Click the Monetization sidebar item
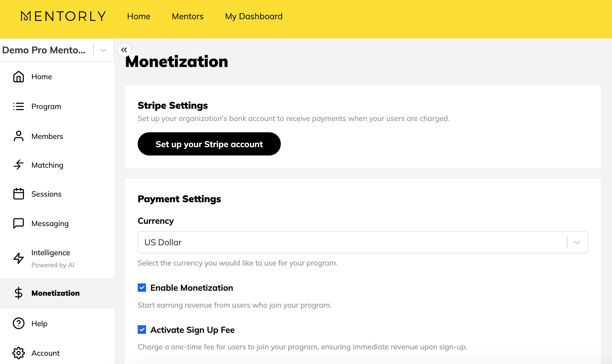The width and height of the screenshot is (612, 364). pos(55,293)
